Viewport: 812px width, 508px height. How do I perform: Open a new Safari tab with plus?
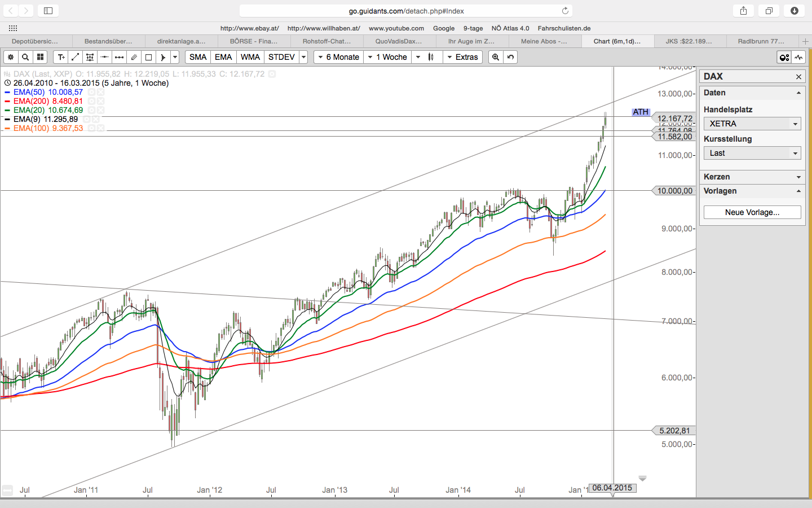coord(805,41)
